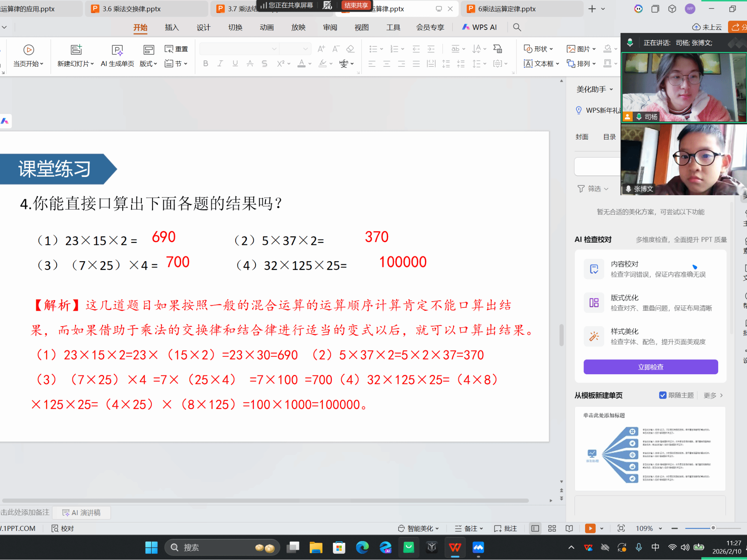Click the zoom slider handle
747x560 pixels.
[x=713, y=528]
